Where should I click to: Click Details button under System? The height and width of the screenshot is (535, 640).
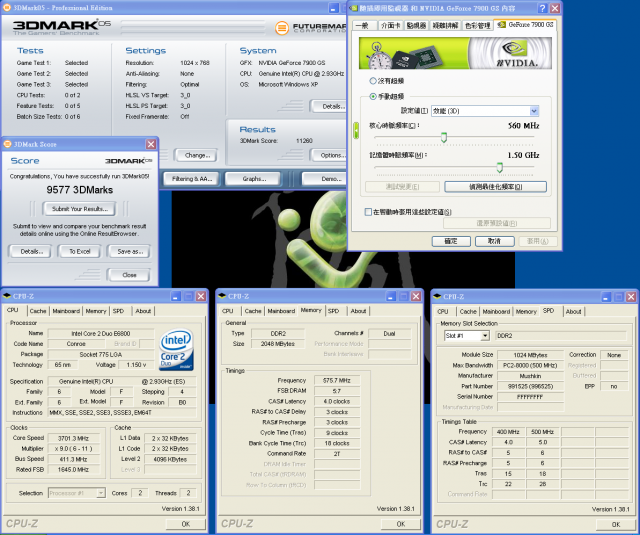click(329, 106)
